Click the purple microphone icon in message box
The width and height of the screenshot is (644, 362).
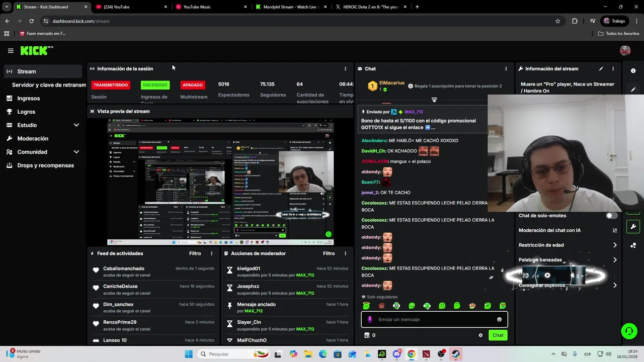370,319
